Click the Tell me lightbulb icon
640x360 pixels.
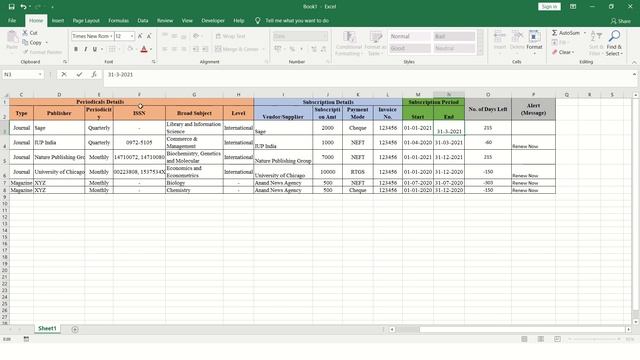point(258,20)
